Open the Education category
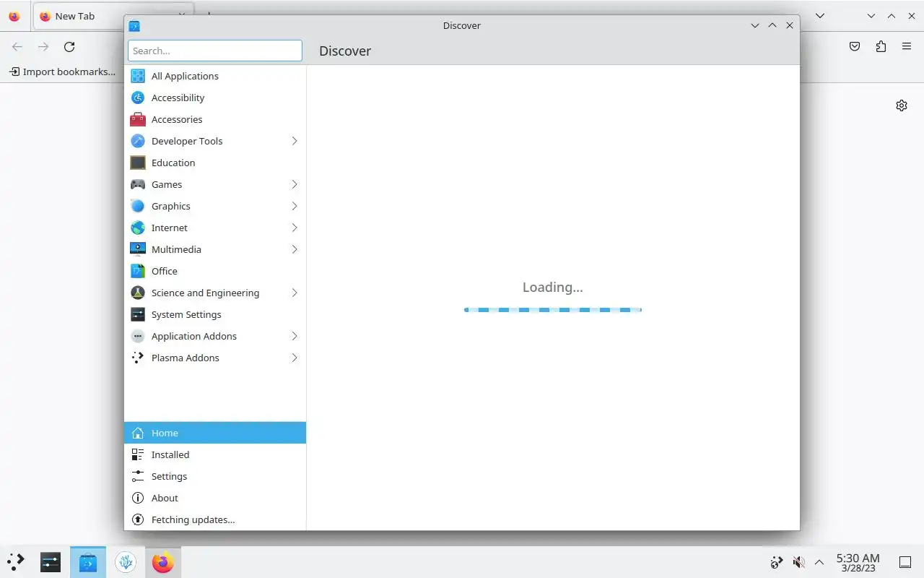 coord(215,163)
